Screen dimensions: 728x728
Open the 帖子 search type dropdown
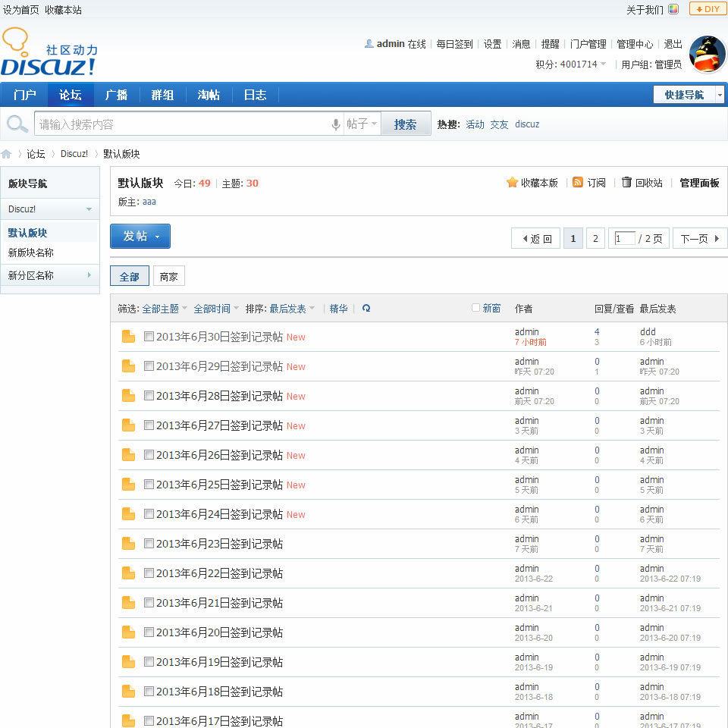(x=362, y=124)
